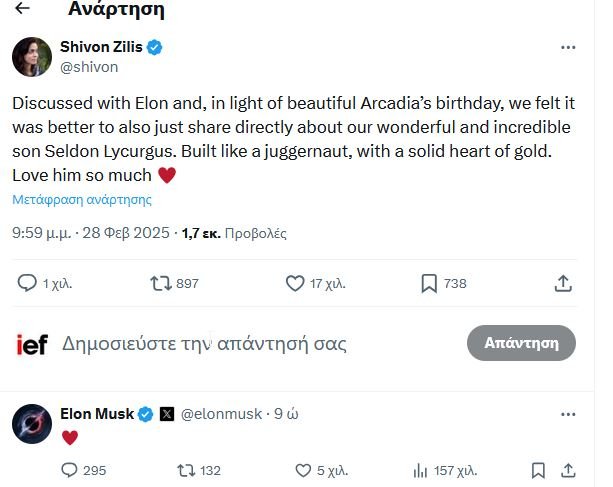Open more options on Shivon's post
Image resolution: width=613 pixels, height=487 pixels.
click(568, 47)
